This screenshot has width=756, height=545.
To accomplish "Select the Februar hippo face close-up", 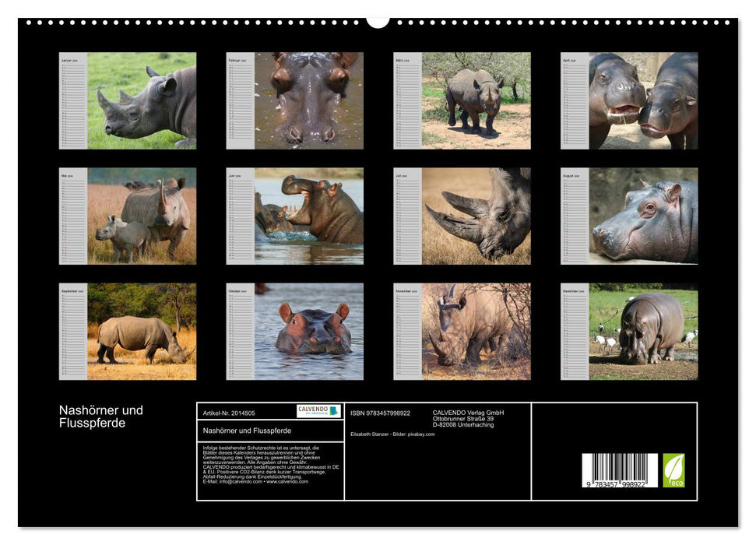I will [308, 100].
